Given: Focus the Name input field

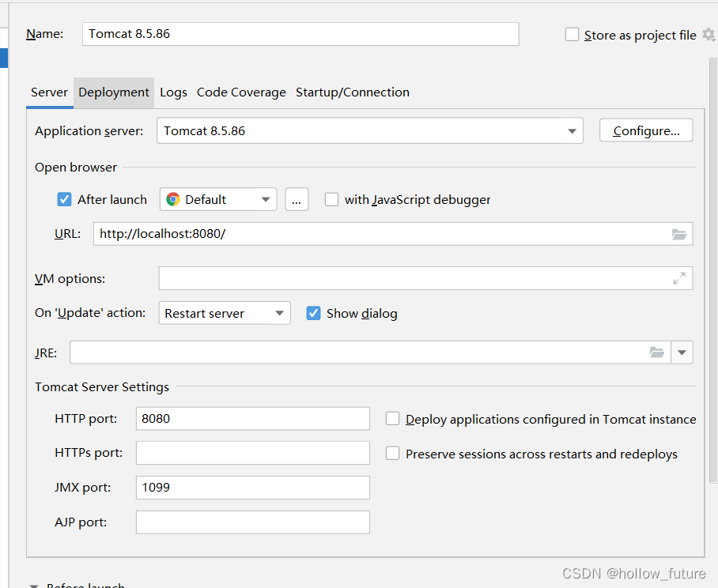Looking at the screenshot, I should [x=300, y=34].
